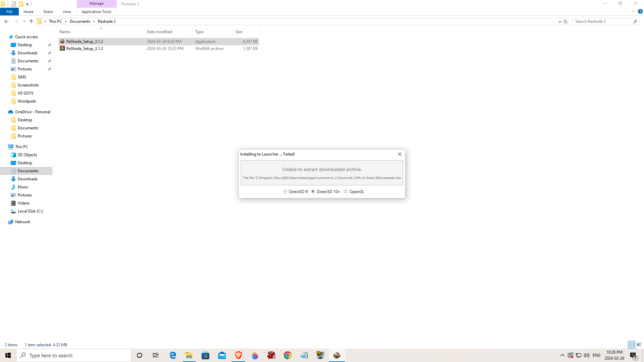Open Brave browser from taskbar
The image size is (644, 362).
pyautogui.click(x=238, y=355)
